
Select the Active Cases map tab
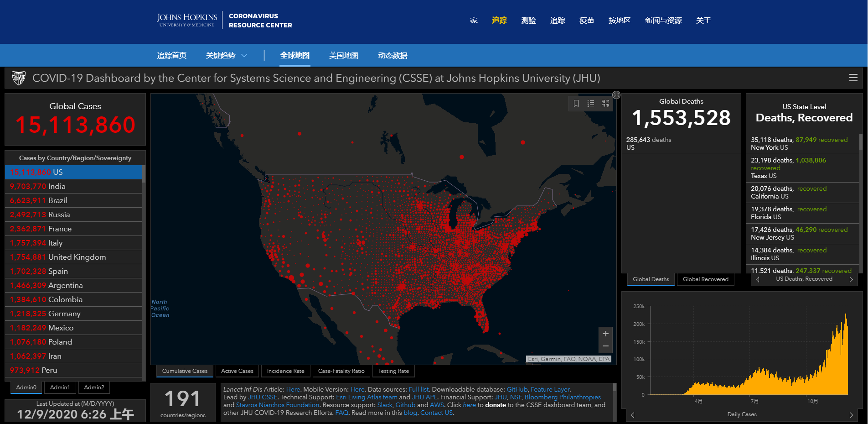tap(237, 371)
